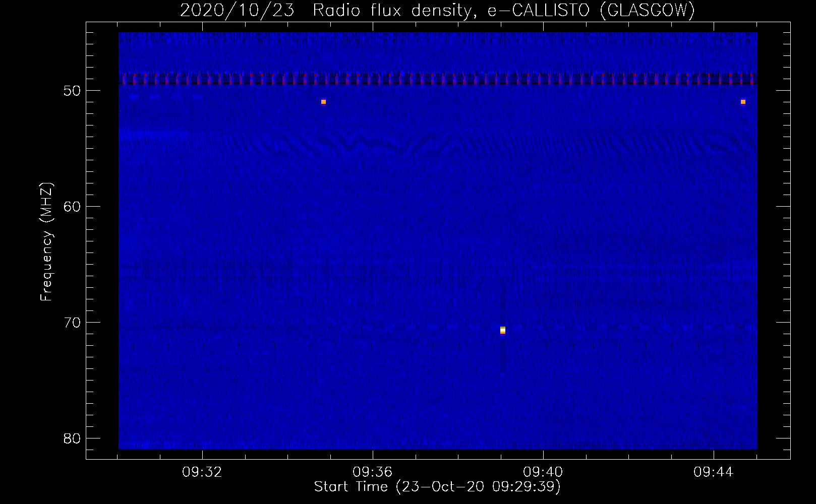Click the 09:40 time tick label
The height and width of the screenshot is (504, 816).
543,472
